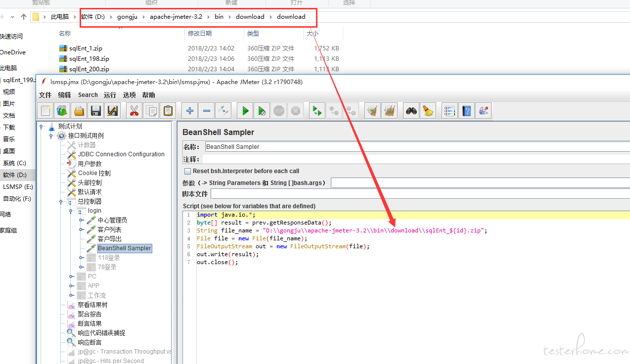Collapse the 总控制器 tree node
This screenshot has width=630, height=364.
61,202
